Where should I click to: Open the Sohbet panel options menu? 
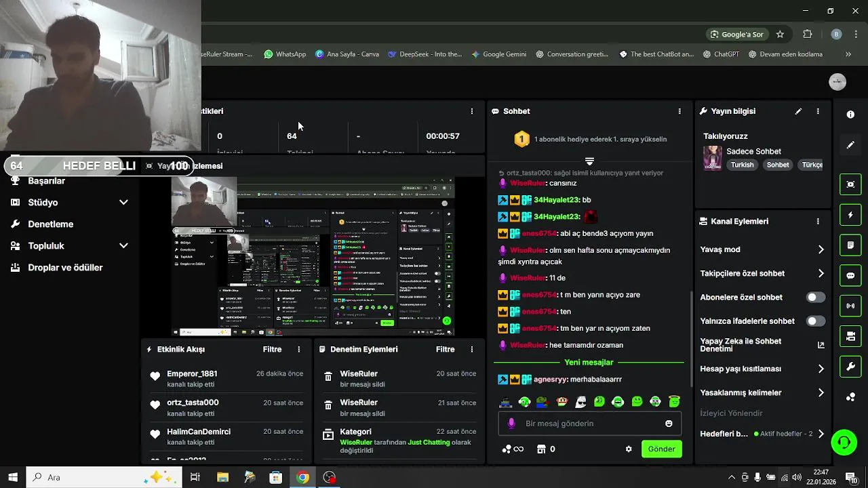coord(679,111)
